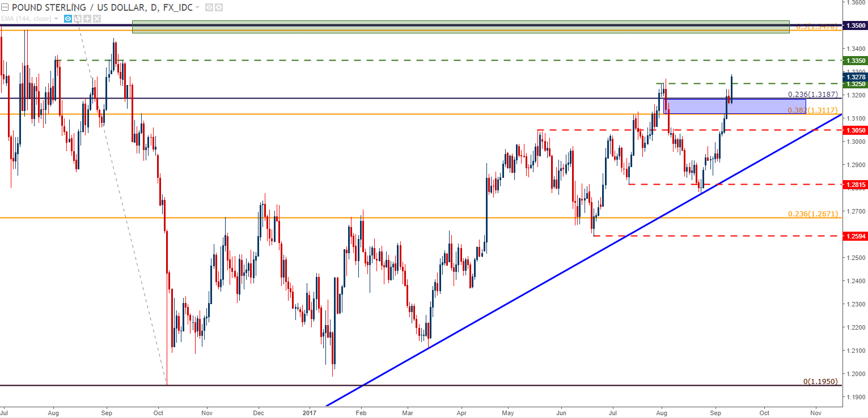Viewport: 868px width, 418px height.
Task: Open the main symbol settings gear
Action: (x=218, y=7)
